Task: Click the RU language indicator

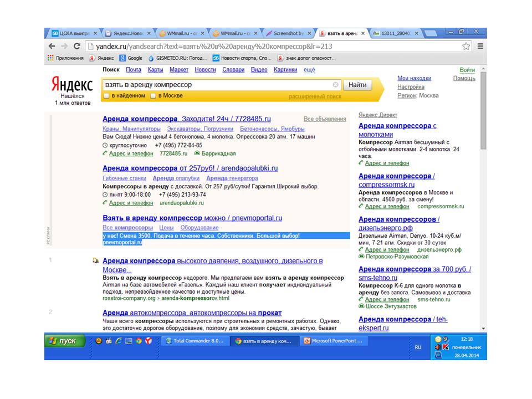Action: [418, 347]
